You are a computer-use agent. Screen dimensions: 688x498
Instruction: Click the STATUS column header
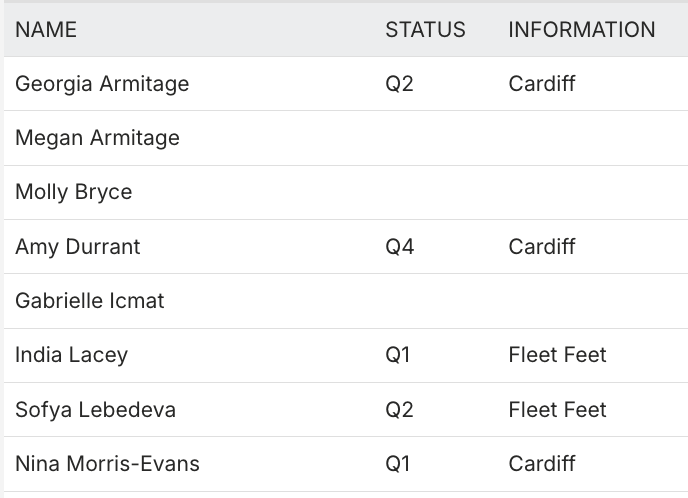[425, 30]
